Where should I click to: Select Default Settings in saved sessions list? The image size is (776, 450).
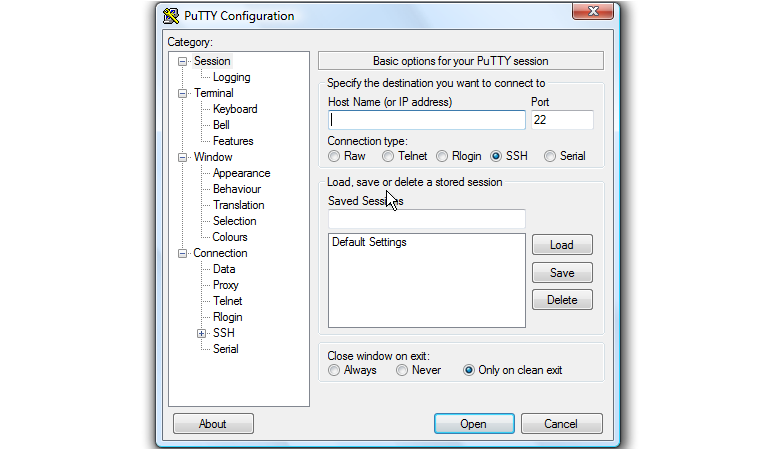pyautogui.click(x=369, y=242)
